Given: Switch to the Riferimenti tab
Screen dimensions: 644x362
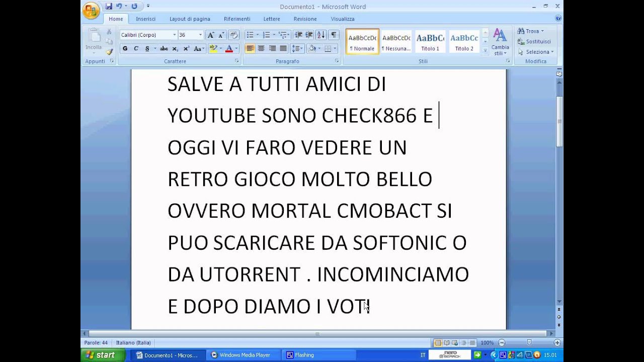Looking at the screenshot, I should [237, 19].
